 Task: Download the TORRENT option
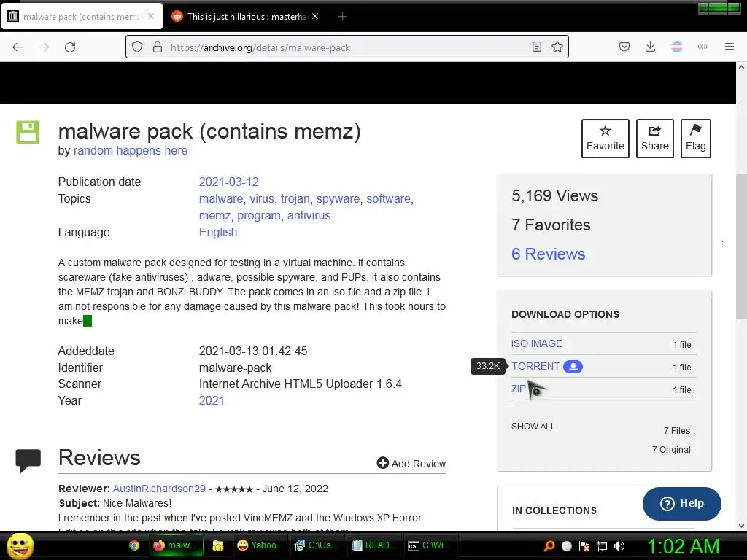click(535, 366)
